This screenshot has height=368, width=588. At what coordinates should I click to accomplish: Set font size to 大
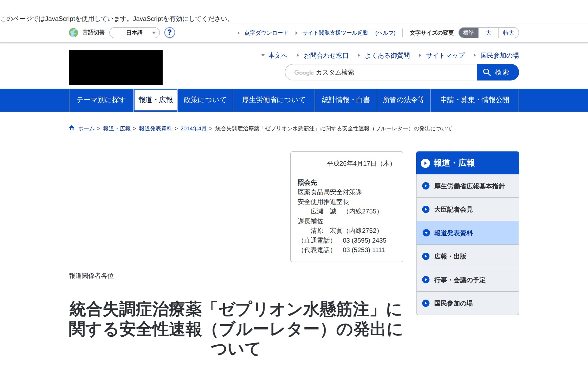click(488, 33)
